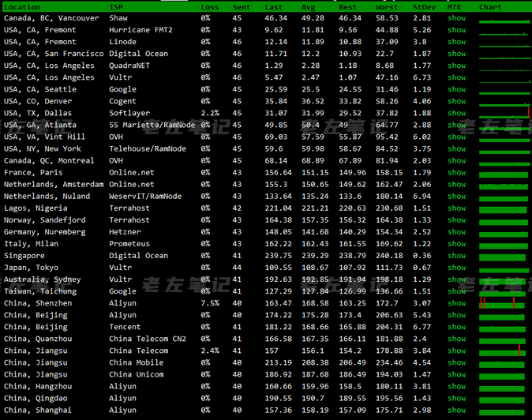The height and width of the screenshot is (420, 532).
Task: Select the Taiwan, Taichung location row
Action: (40, 291)
